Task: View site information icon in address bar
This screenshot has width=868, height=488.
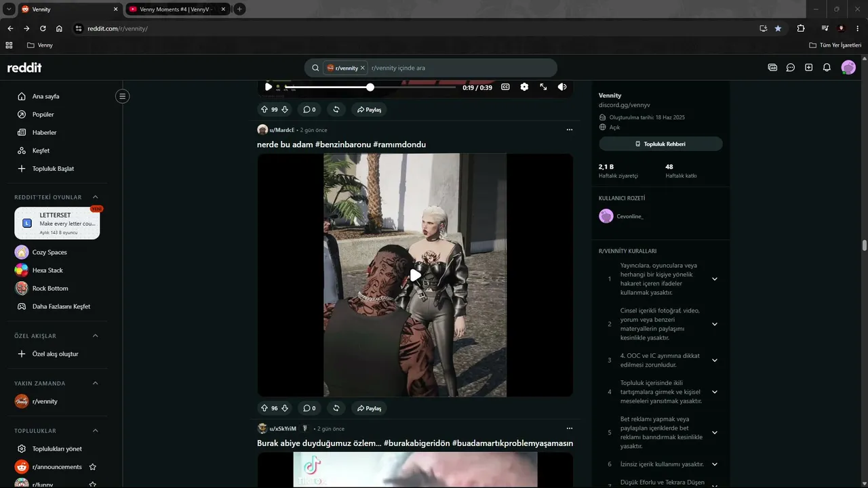Action: (x=78, y=28)
